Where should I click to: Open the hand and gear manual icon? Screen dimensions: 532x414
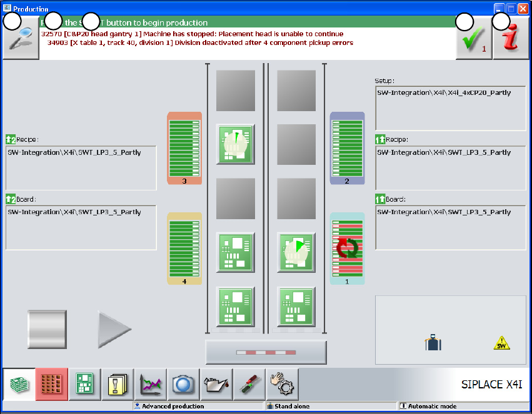283,384
